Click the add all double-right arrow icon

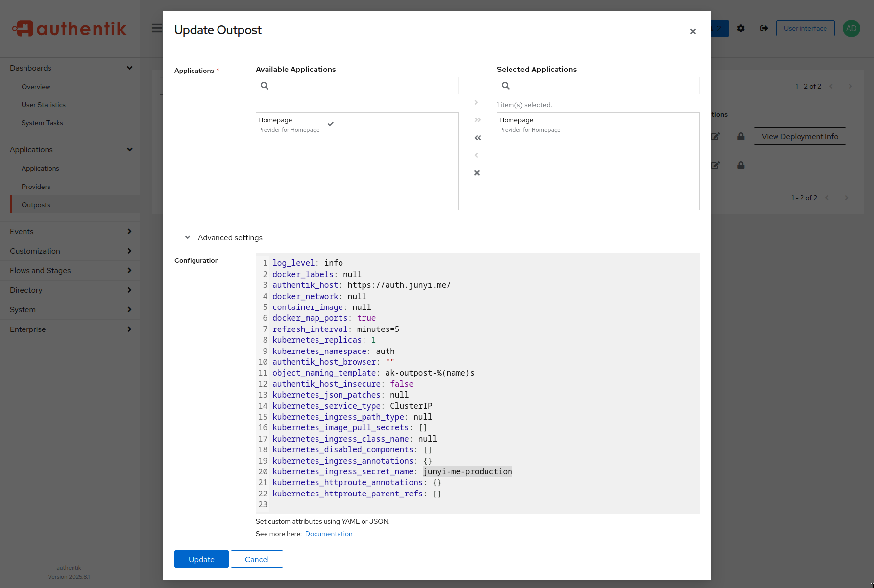(x=477, y=120)
